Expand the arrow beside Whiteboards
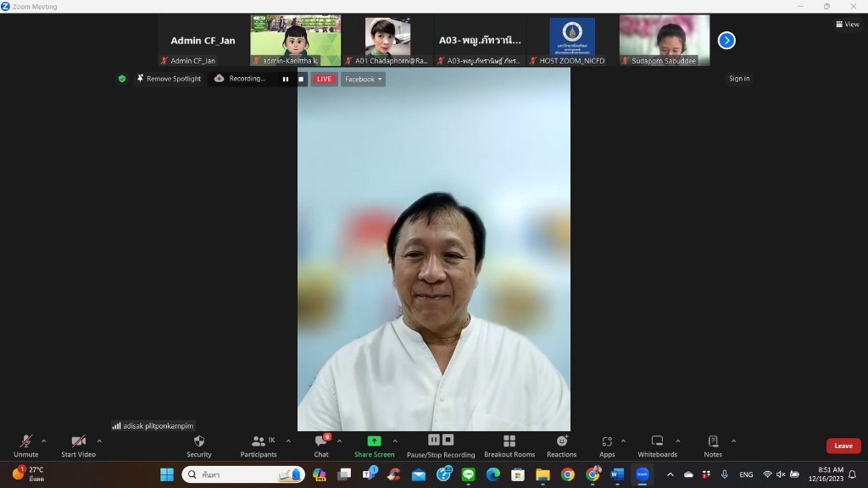The width and height of the screenshot is (868, 488). [x=678, y=441]
